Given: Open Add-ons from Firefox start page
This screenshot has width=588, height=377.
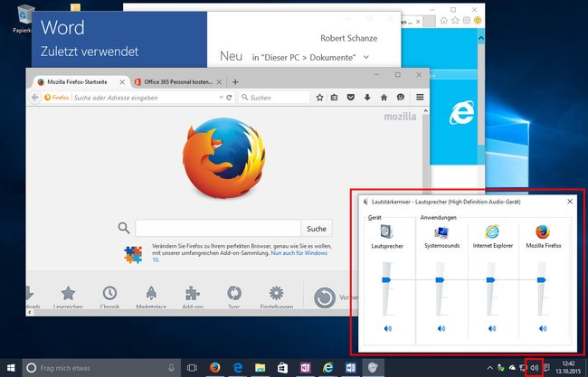Looking at the screenshot, I should [x=193, y=298].
